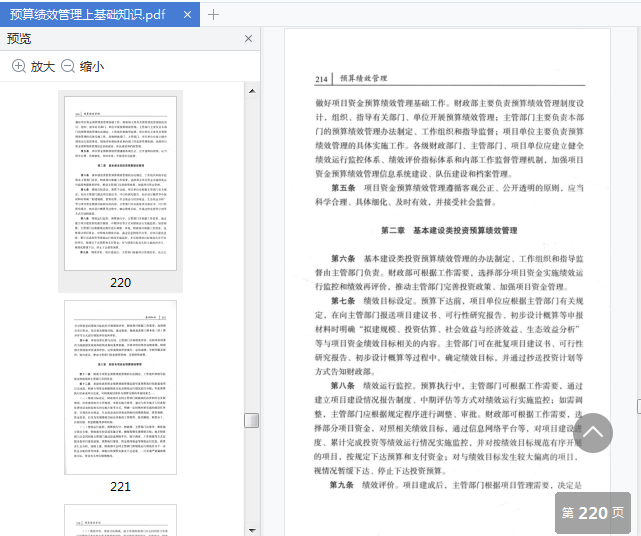The height and width of the screenshot is (536, 641).
Task: Click the 放大 zoom in magnifier icon
Action: click(18, 66)
